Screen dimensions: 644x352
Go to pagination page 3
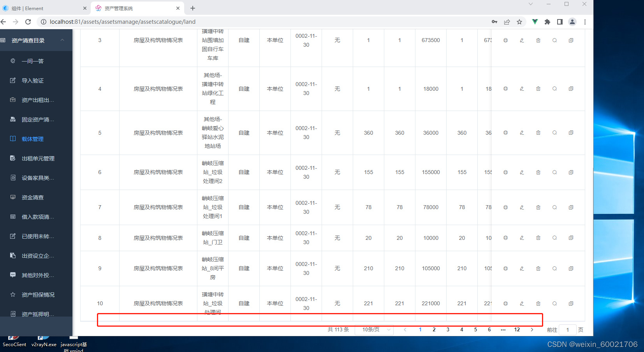click(448, 329)
